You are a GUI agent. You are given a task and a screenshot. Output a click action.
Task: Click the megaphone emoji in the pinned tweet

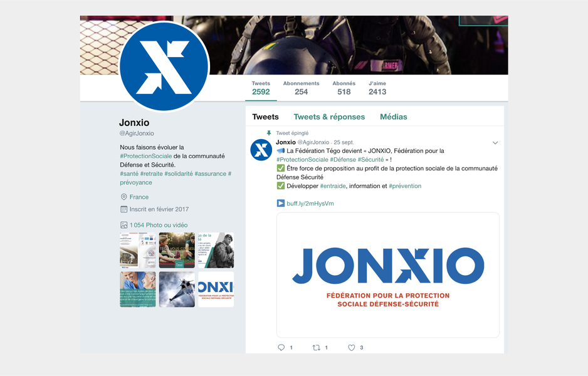280,150
